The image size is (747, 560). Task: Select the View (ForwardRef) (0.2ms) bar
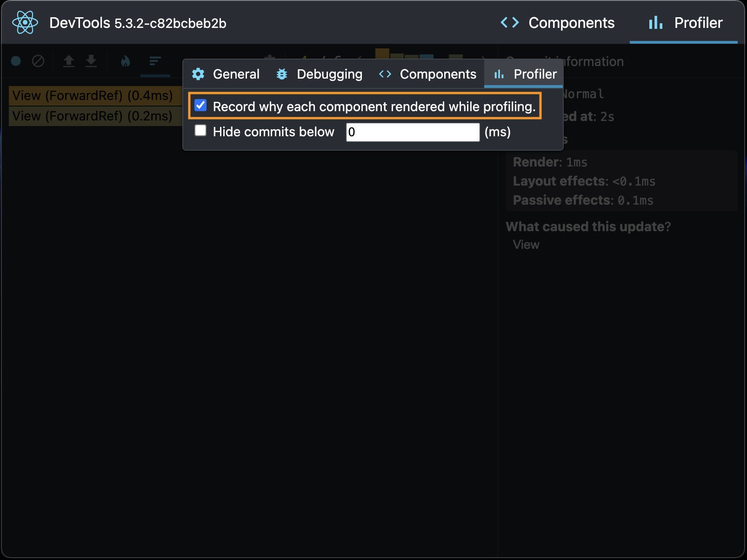coord(93,116)
